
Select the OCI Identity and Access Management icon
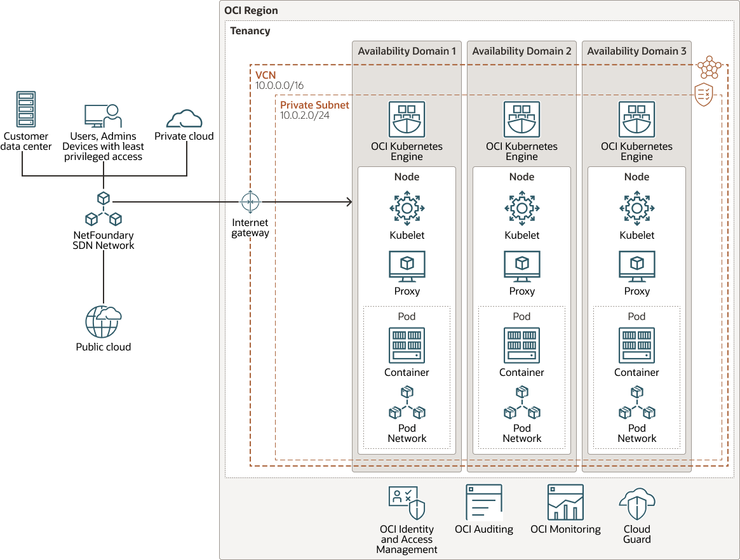point(407,503)
